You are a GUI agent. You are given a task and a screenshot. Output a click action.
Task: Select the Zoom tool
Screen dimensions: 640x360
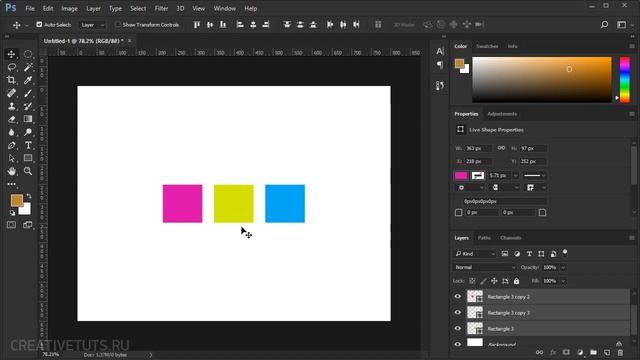[x=28, y=171]
